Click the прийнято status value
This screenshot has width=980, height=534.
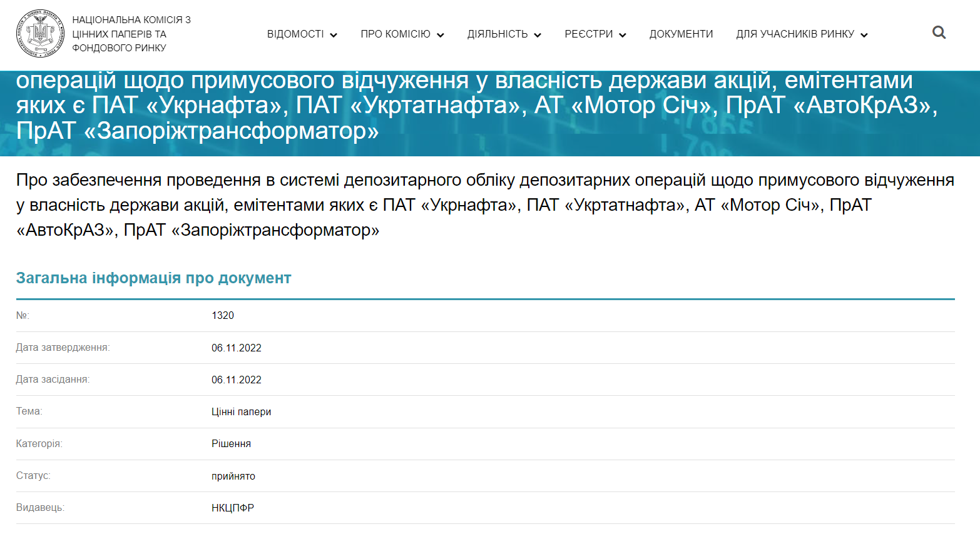(x=233, y=476)
